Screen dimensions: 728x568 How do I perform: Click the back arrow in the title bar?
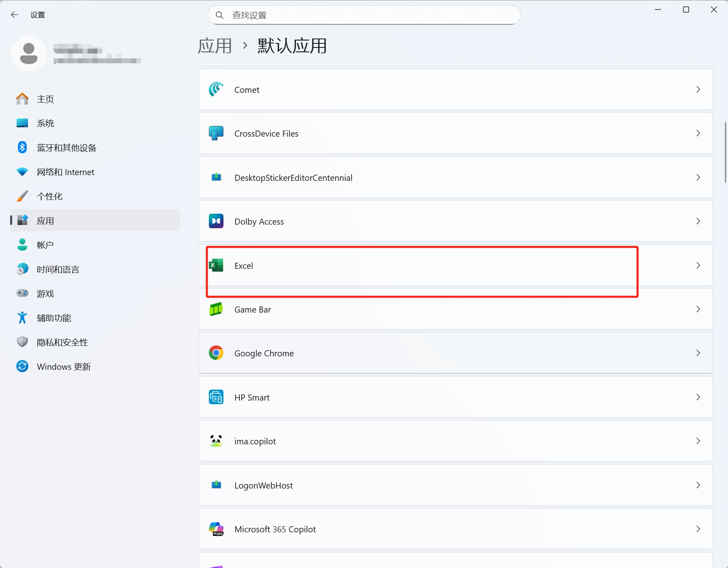tap(15, 15)
